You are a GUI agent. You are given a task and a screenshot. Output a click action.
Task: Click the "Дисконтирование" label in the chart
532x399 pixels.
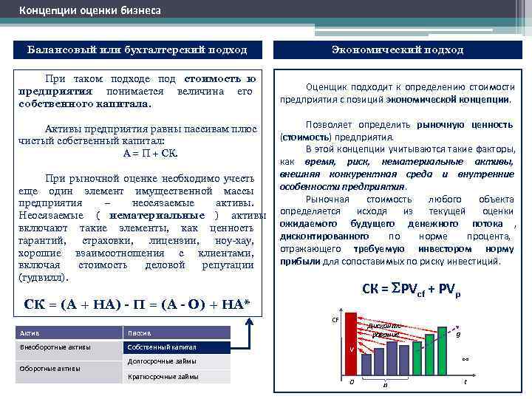[x=385, y=330]
